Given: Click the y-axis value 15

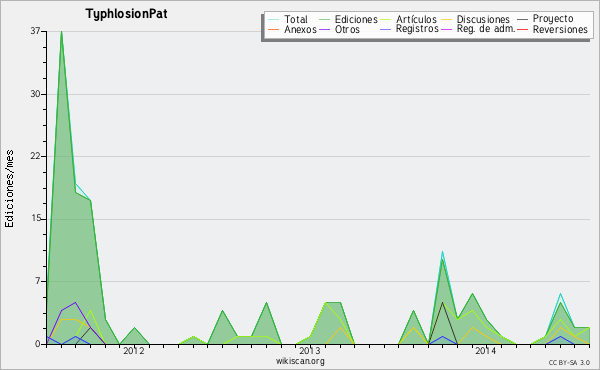Looking at the screenshot, I should [36, 219].
